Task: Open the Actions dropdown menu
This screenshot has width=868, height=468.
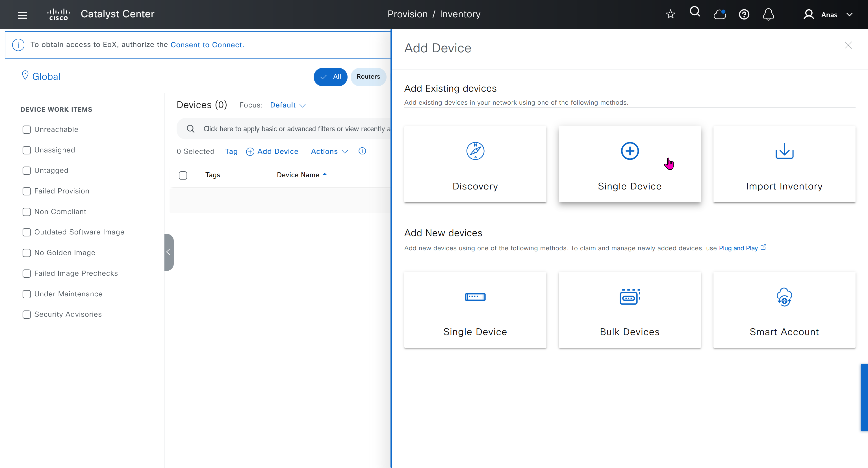Action: tap(329, 151)
